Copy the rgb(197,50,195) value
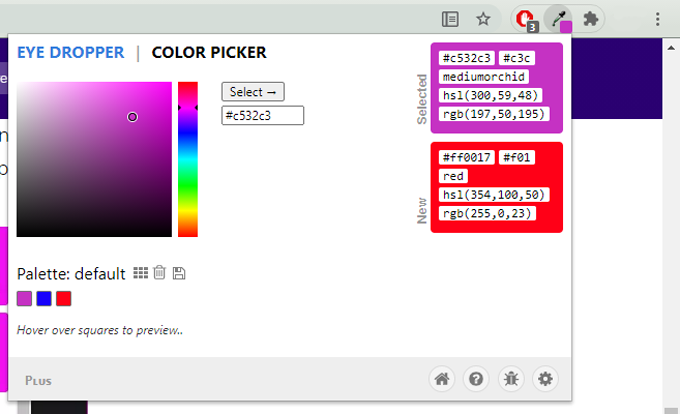680x414 pixels. pos(494,114)
